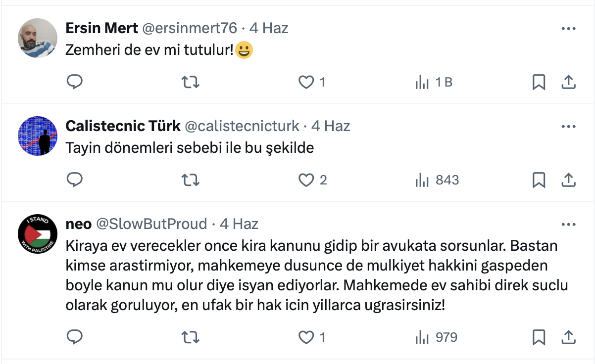Like Calistecnic Türk's tweet
The width and height of the screenshot is (595, 364).
click(306, 180)
